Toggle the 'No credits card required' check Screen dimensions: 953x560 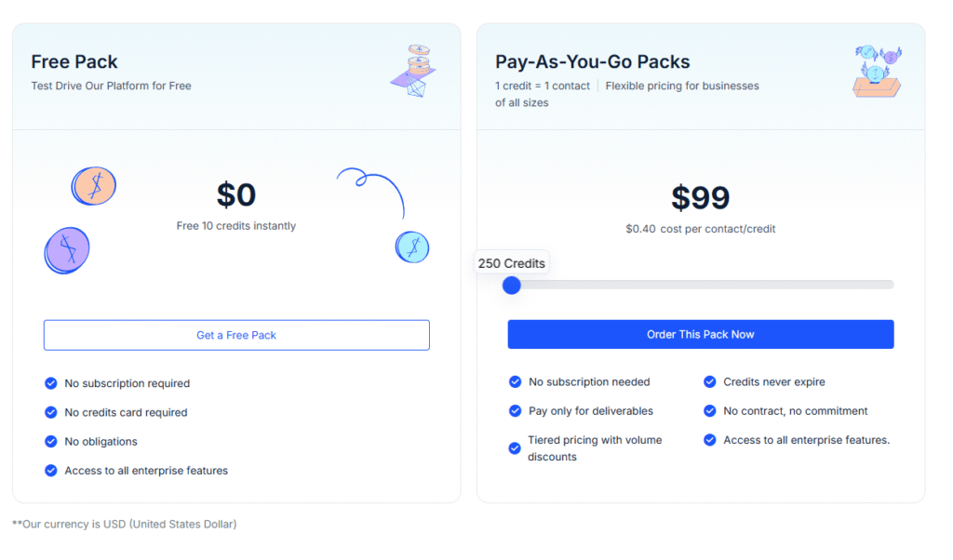point(51,412)
